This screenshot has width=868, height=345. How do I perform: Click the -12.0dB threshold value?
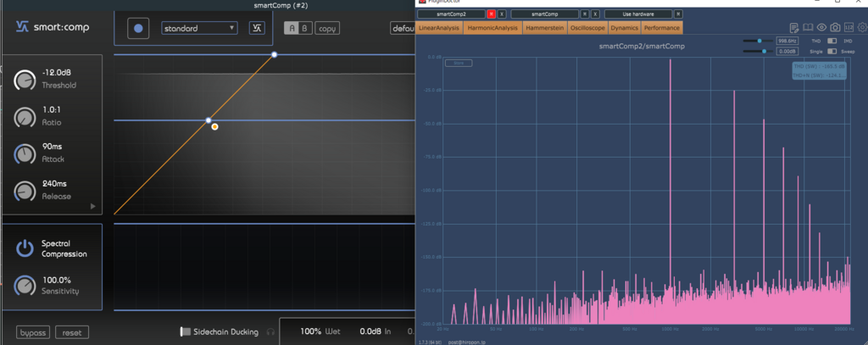coord(57,73)
